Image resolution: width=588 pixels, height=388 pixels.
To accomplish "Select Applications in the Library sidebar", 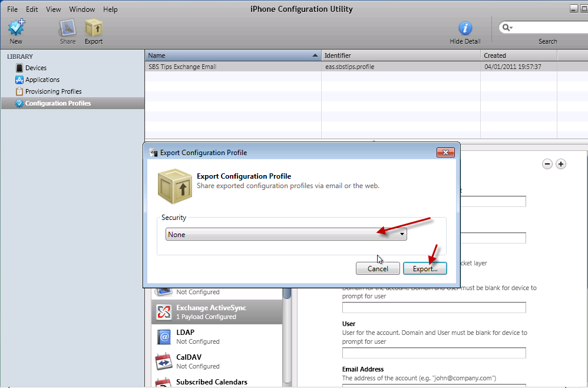I will click(42, 80).
